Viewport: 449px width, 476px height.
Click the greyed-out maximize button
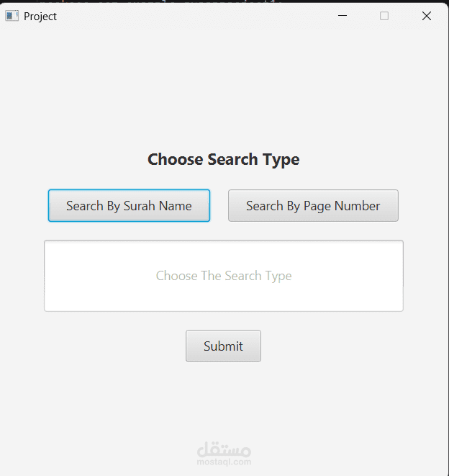click(384, 16)
